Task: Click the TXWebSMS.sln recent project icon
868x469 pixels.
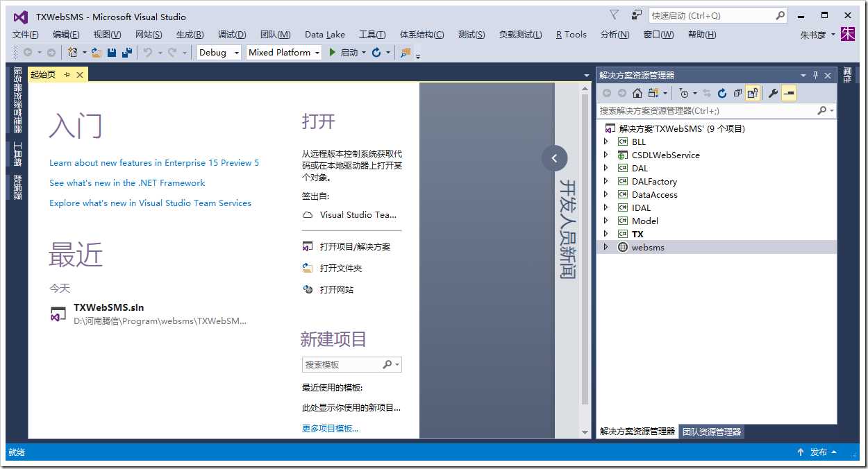Action: [58, 314]
